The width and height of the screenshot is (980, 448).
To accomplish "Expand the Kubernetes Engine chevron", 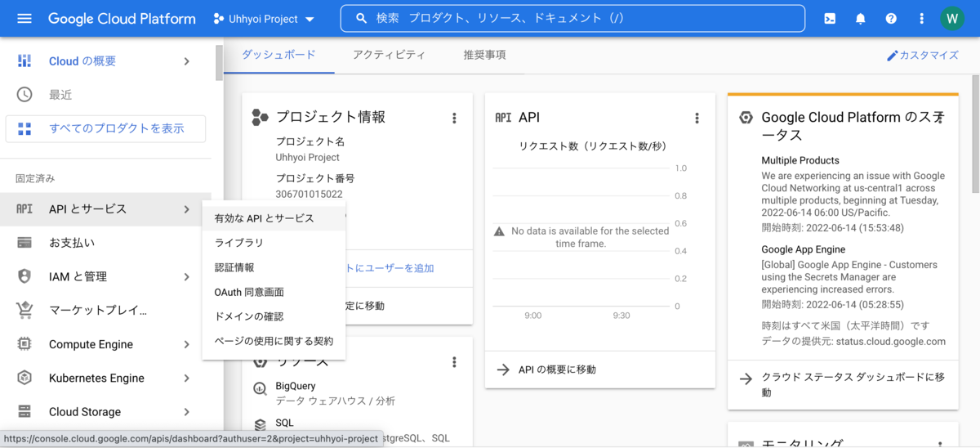I will [x=187, y=378].
